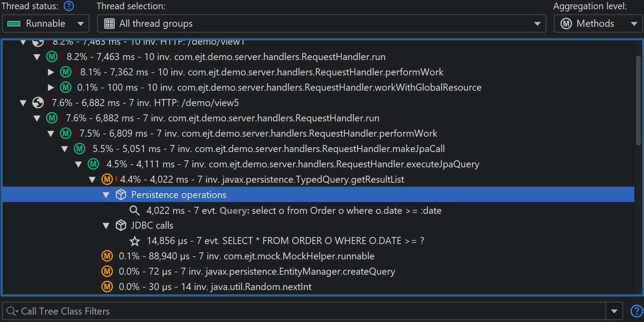
Task: Click the globe icon for /demo/view5
Action: click(x=38, y=103)
